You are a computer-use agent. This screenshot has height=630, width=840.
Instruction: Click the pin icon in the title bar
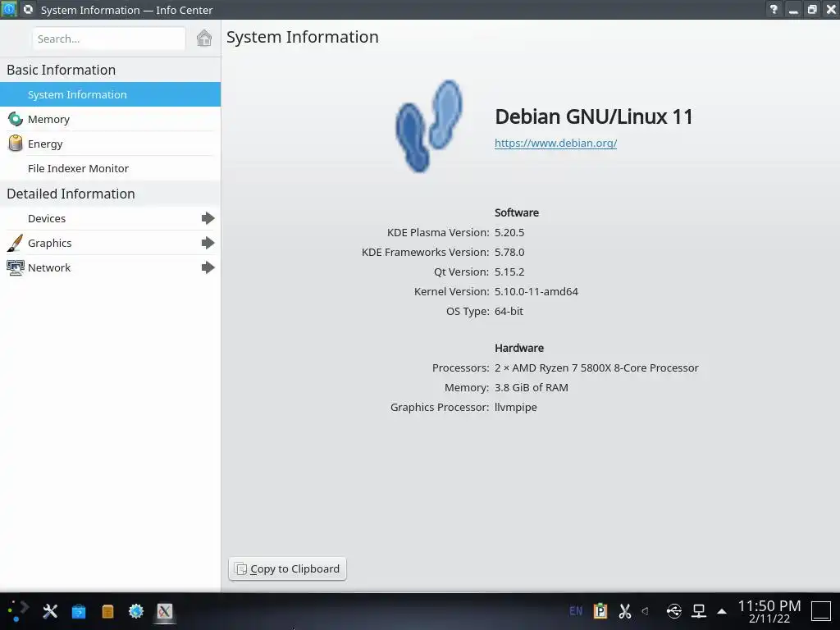[x=29, y=9]
